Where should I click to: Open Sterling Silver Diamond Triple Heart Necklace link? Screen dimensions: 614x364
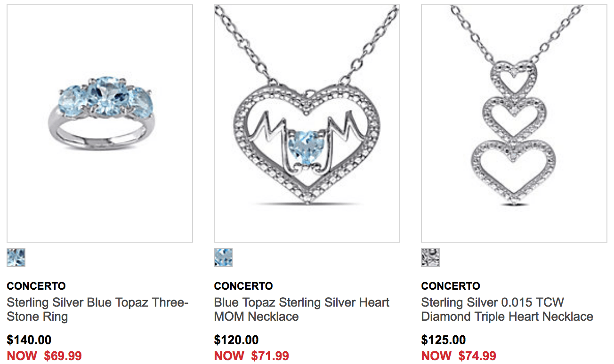pos(507,309)
